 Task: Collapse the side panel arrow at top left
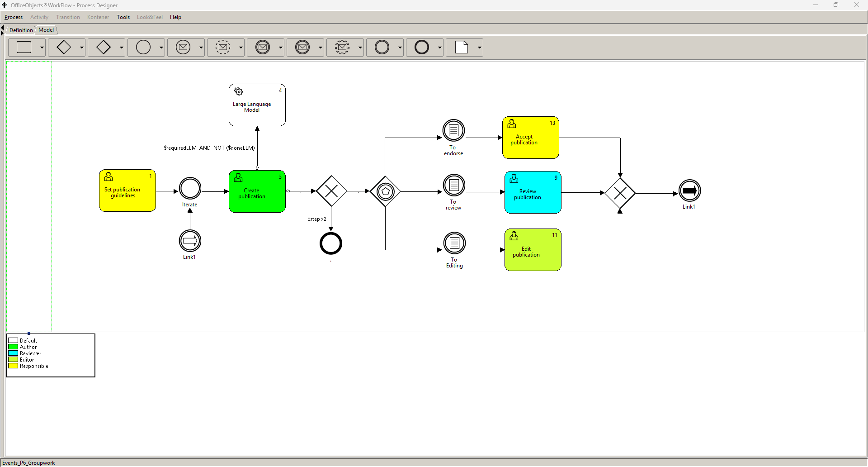[x=2, y=29]
